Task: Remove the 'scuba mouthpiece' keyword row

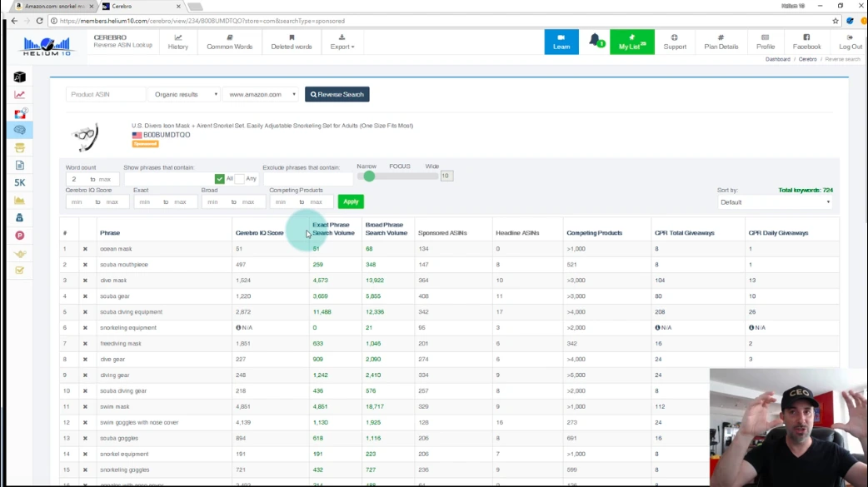Action: pos(85,265)
